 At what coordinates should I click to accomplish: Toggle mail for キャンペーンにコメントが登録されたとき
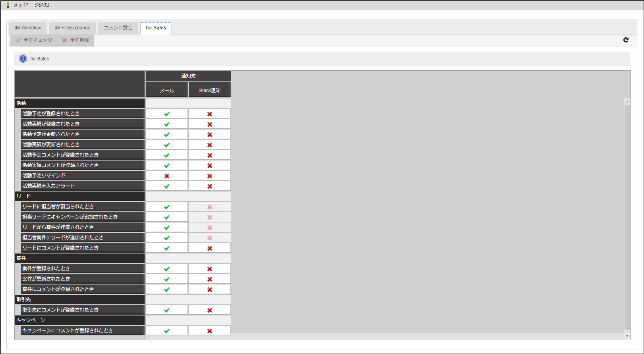pos(167,331)
